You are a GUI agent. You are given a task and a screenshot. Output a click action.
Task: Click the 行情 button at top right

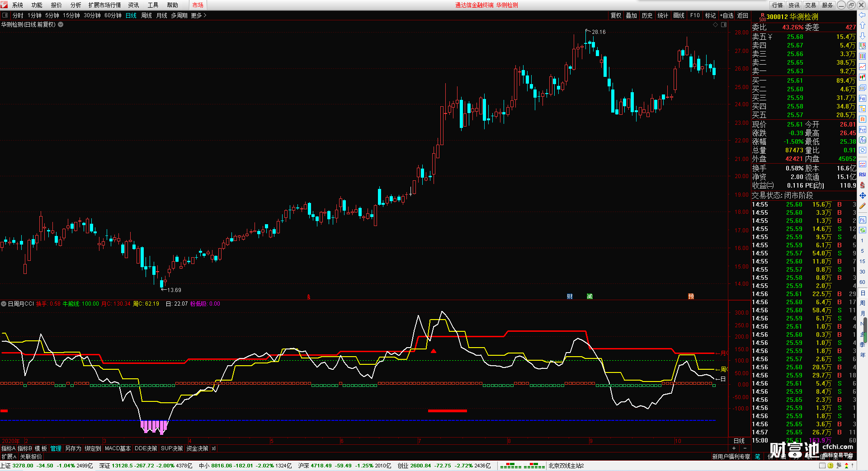777,5
